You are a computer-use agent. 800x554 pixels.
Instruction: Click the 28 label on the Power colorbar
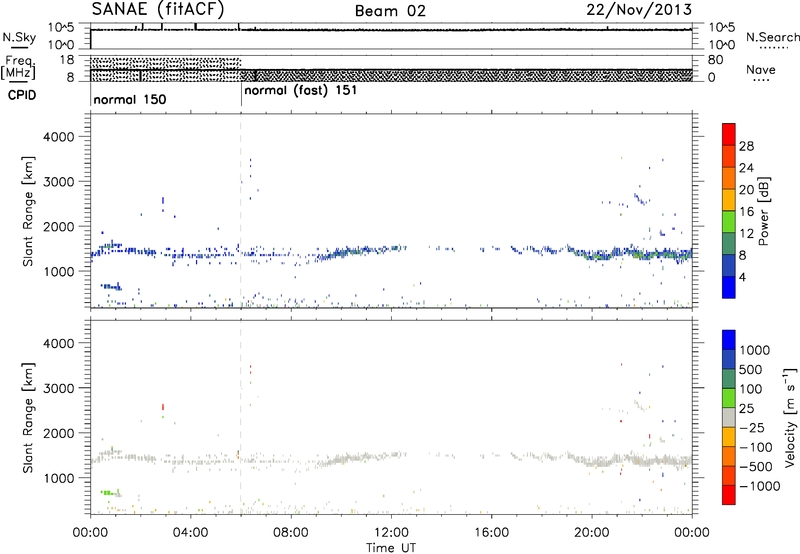point(746,146)
